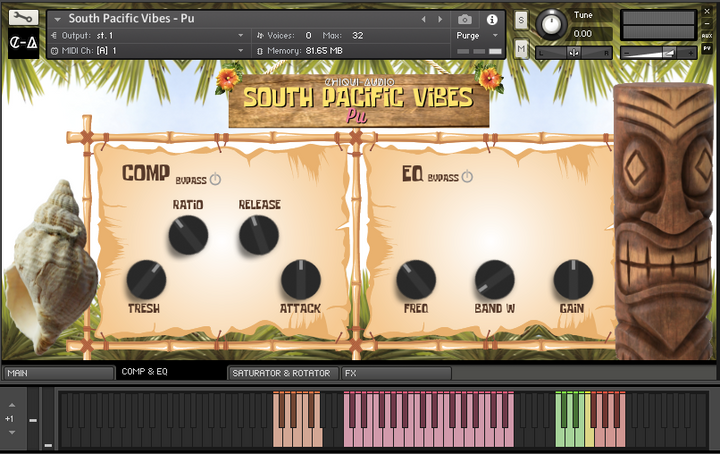Image resolution: width=720 pixels, height=454 pixels.
Task: Open the FX tab
Action: pyautogui.click(x=396, y=373)
